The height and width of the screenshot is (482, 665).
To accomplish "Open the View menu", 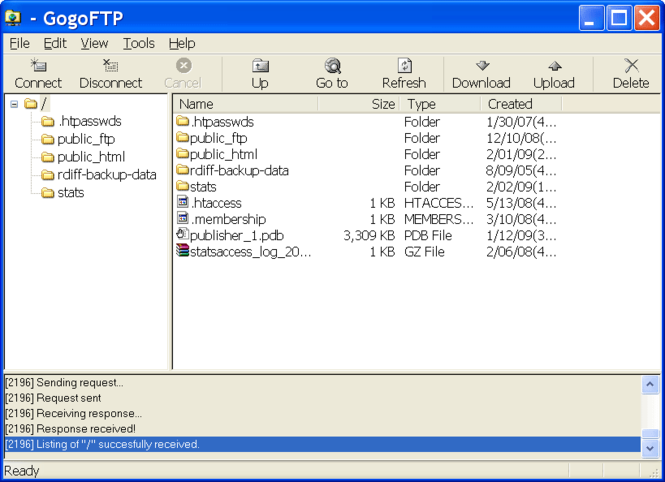I will (94, 43).
